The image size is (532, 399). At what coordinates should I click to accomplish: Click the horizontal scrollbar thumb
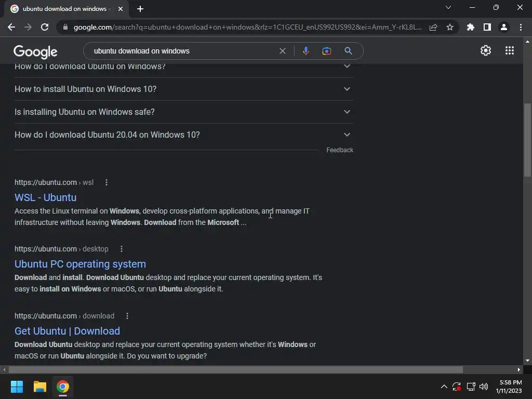click(x=236, y=369)
